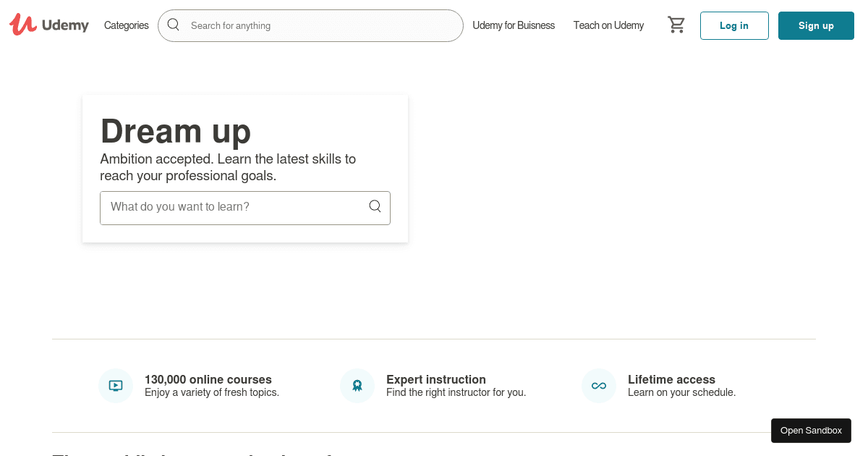Click the 'Lifetime access' text

671,379
